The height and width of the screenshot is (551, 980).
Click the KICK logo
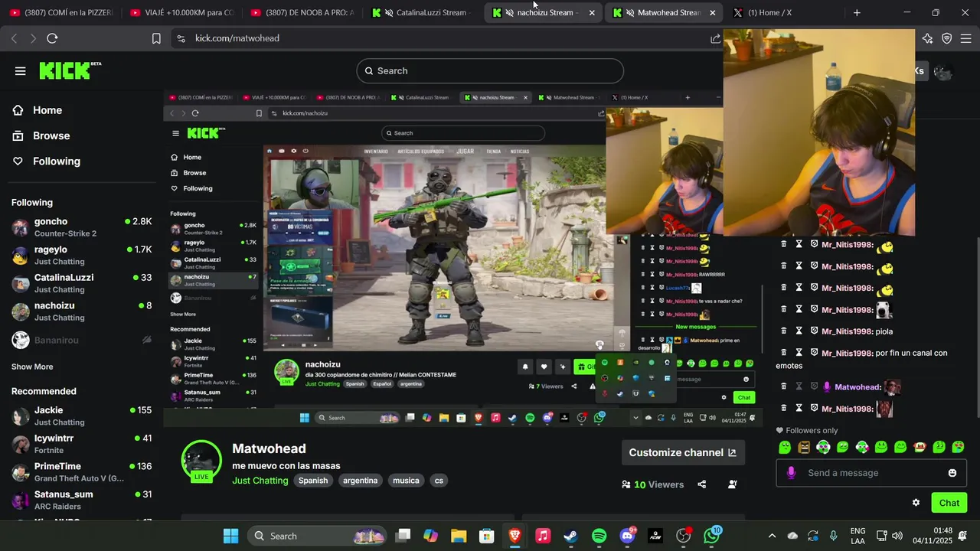[70, 70]
